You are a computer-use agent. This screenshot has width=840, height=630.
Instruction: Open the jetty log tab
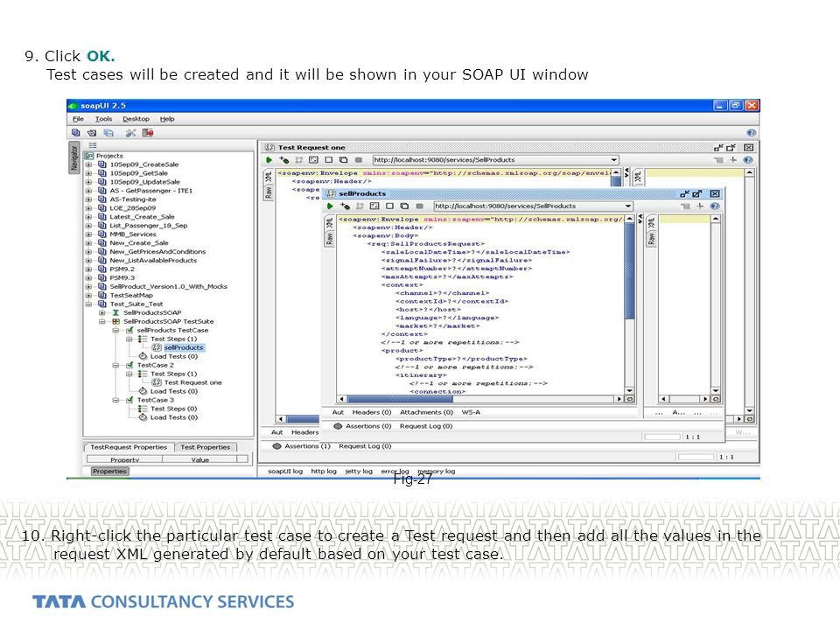359,472
